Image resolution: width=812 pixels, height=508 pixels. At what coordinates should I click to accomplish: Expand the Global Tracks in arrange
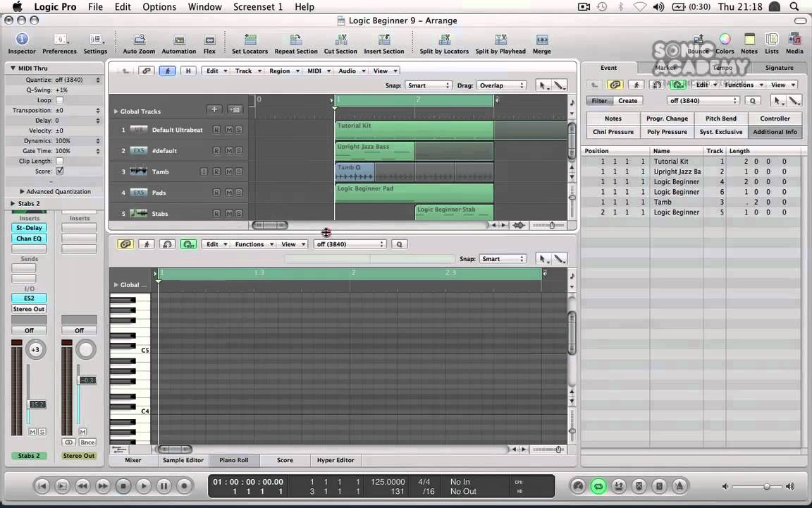point(116,111)
